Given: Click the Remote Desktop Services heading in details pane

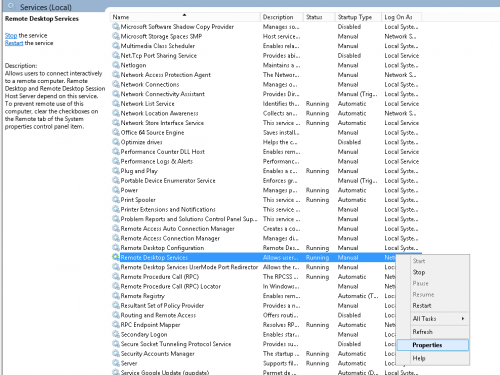Looking at the screenshot, I should 42,19.
